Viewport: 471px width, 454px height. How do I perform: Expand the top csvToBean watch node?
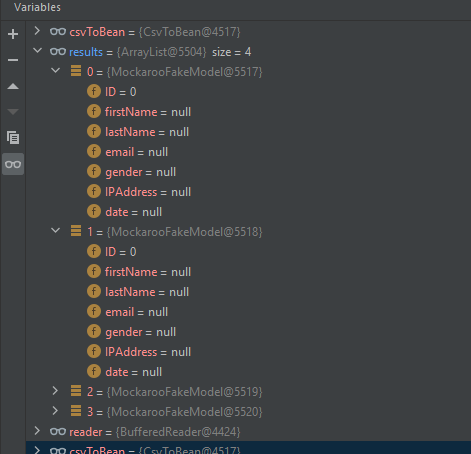click(x=37, y=31)
